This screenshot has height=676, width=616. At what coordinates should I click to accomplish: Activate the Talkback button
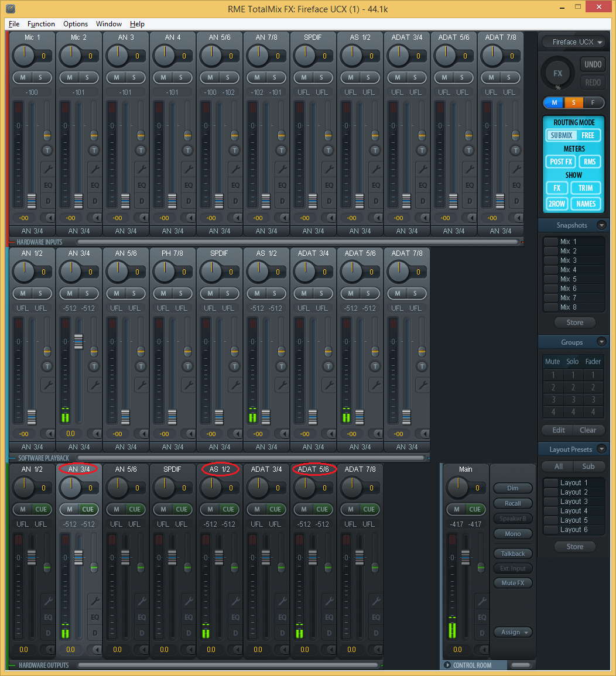512,554
